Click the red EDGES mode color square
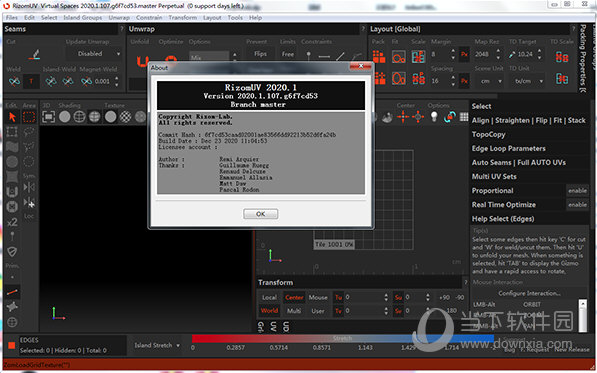The image size is (597, 373). 11,345
